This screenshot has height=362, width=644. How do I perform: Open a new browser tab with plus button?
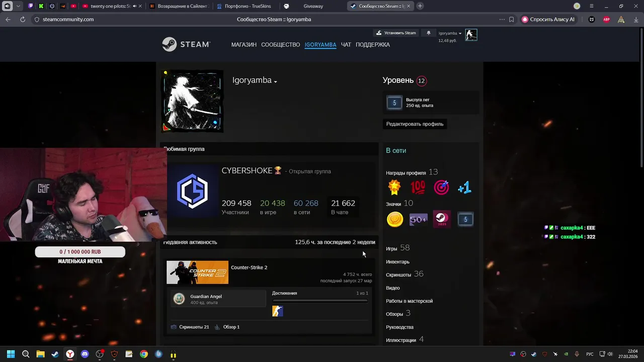420,6
